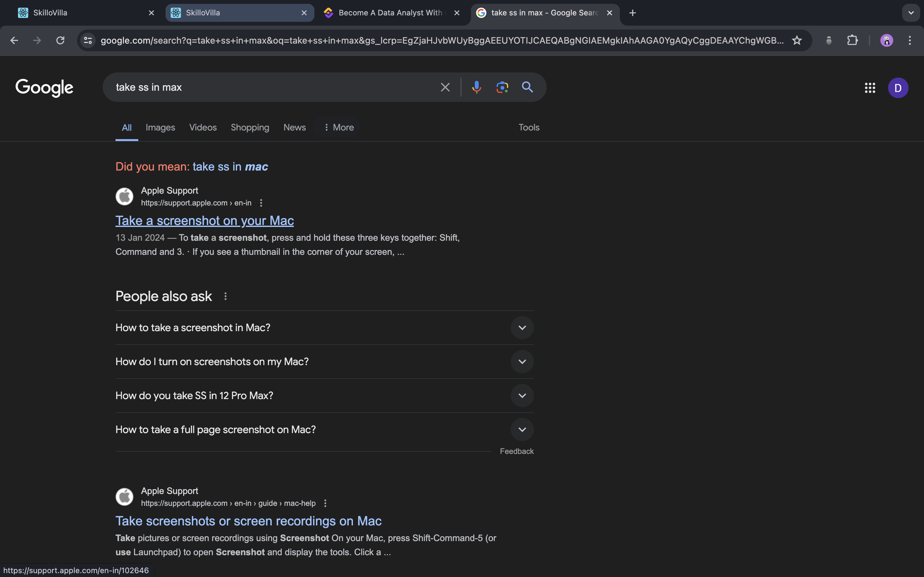Switch to the Videos results tab

203,128
